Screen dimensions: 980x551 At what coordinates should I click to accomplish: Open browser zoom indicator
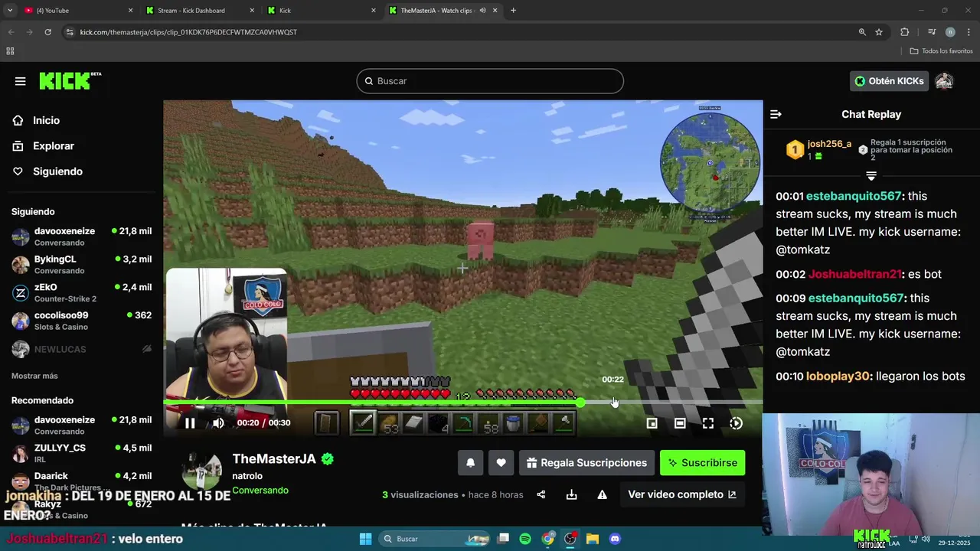(x=862, y=32)
